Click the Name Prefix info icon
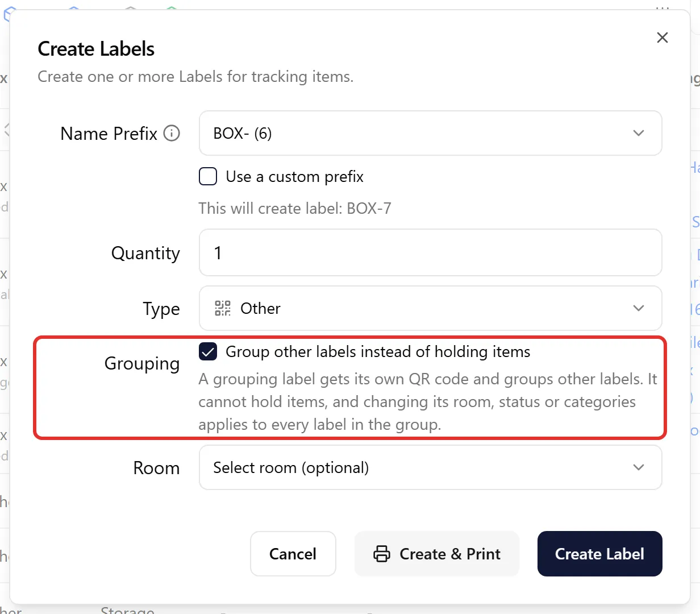The image size is (700, 614). click(172, 133)
